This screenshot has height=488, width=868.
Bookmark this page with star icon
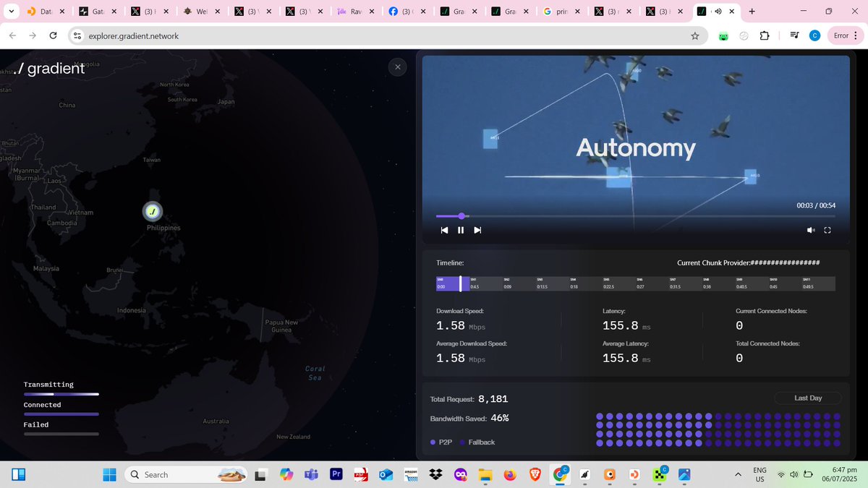[x=695, y=35]
